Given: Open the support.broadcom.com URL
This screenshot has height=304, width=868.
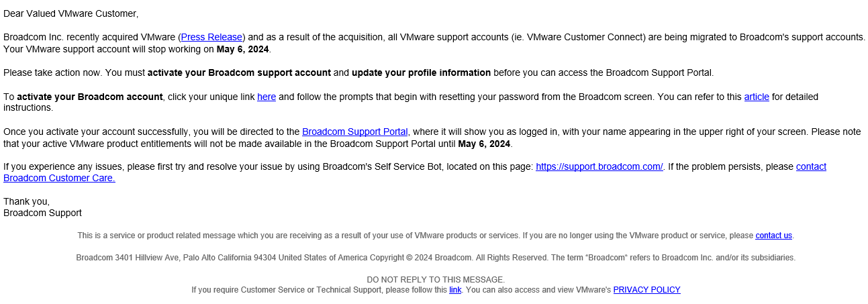Looking at the screenshot, I should point(599,167).
